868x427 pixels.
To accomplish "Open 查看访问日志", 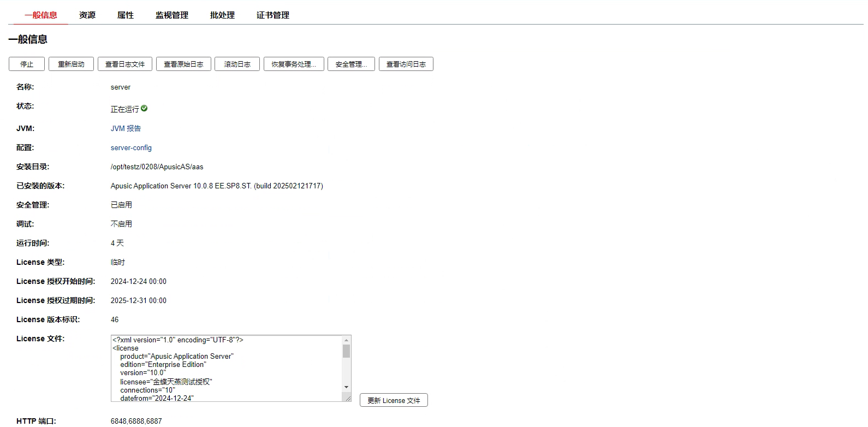I will click(x=406, y=64).
